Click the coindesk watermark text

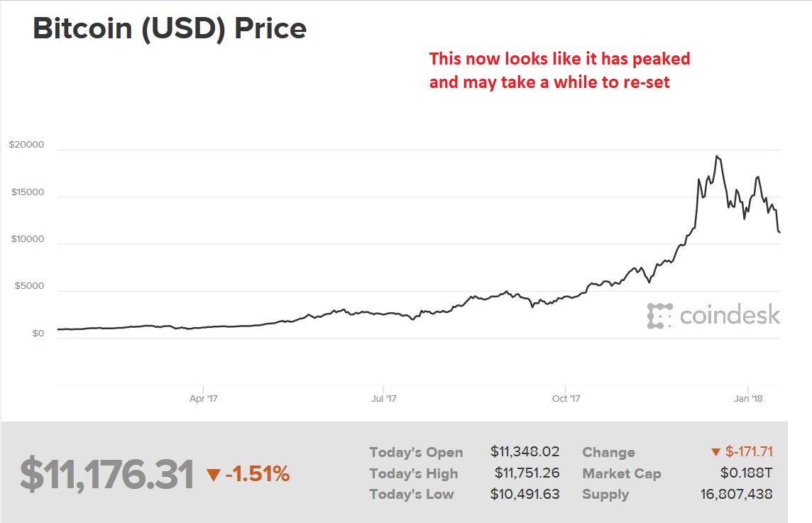(730, 315)
